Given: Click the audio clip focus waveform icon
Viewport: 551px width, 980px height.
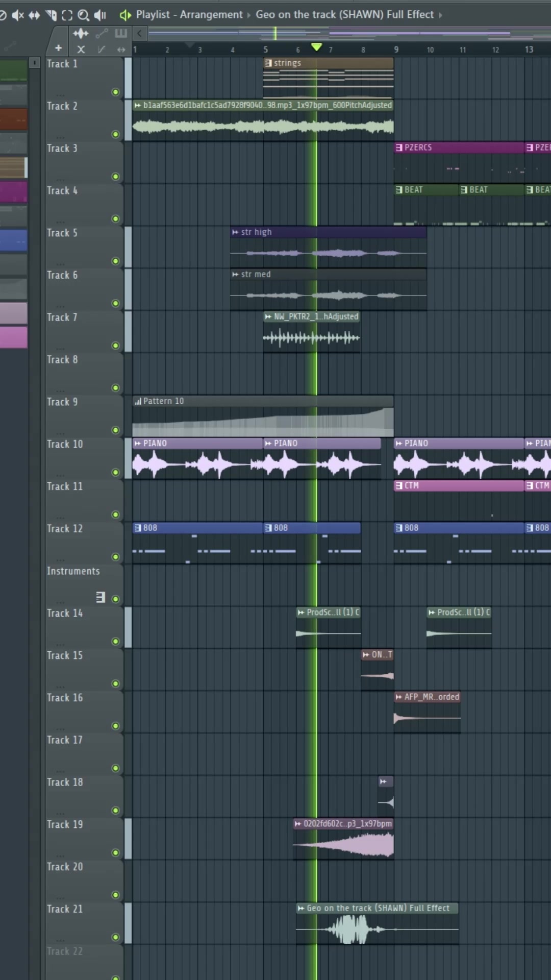Looking at the screenshot, I should (81, 34).
